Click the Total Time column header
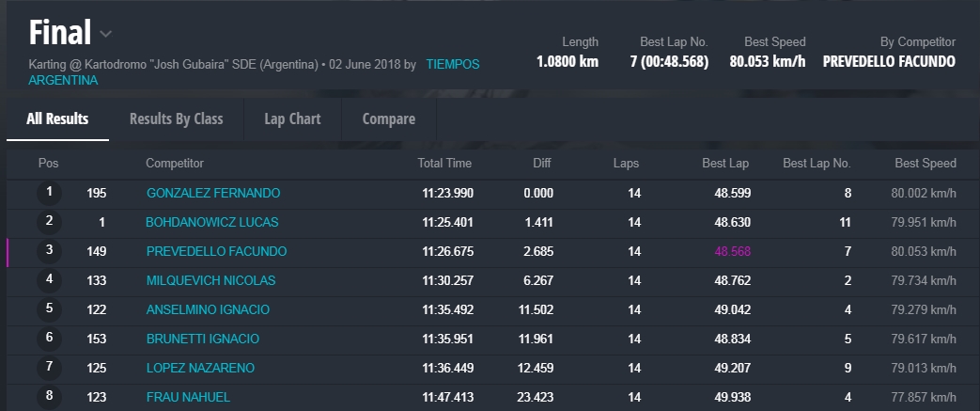This screenshot has height=411, width=980. (444, 164)
